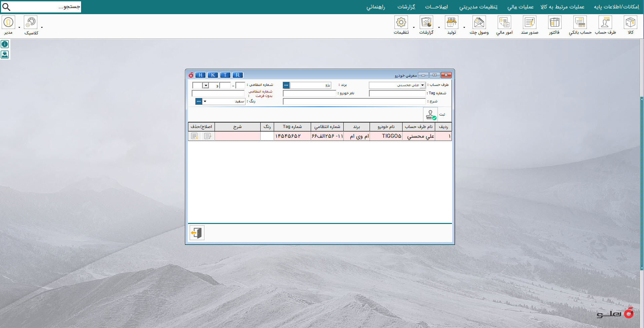Screen dimensions: 644x328
Task: Click the جستجو search input field
Action: 46,7
